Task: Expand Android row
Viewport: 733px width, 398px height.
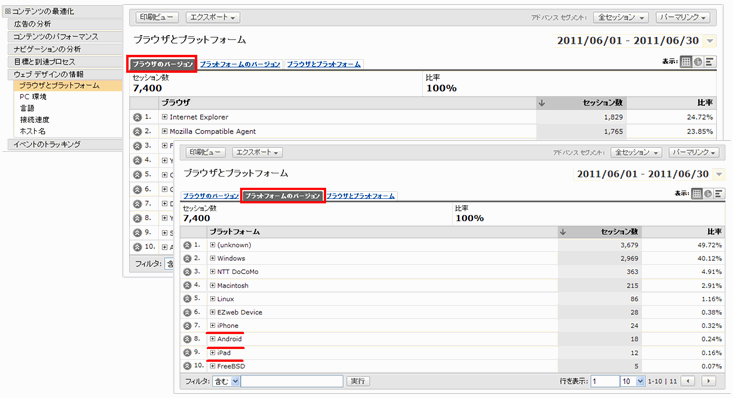Action: click(213, 339)
